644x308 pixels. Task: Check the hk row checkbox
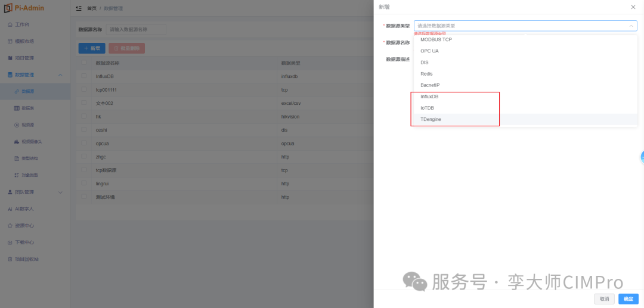(84, 117)
